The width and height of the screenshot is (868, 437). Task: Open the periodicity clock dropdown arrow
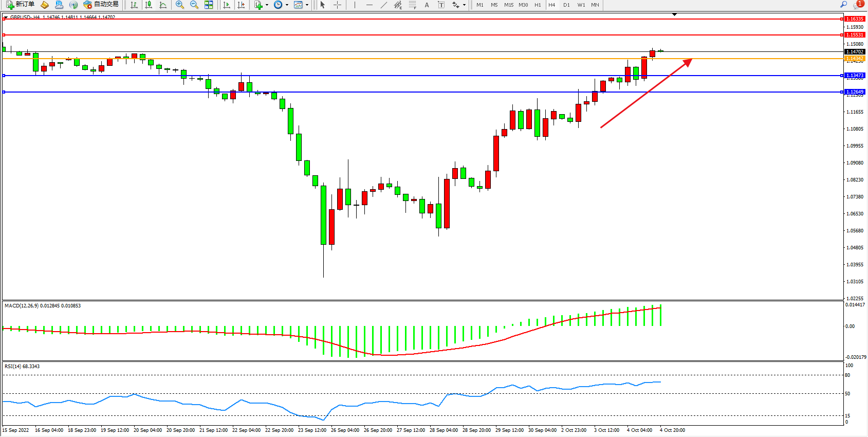click(287, 5)
